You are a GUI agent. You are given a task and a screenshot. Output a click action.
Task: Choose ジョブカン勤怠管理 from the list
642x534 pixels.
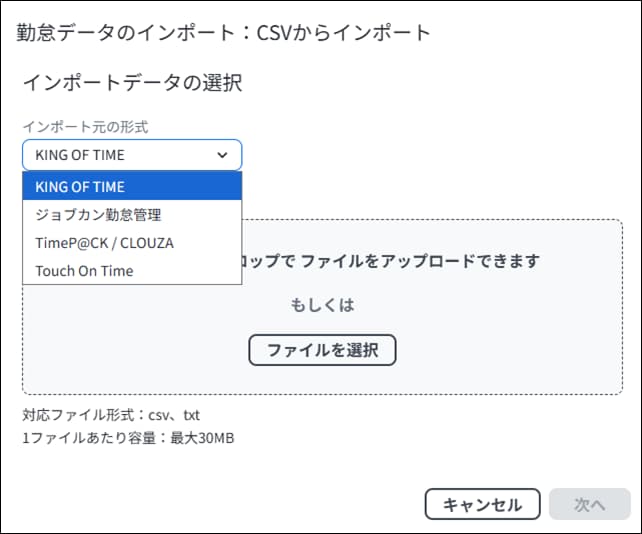[x=98, y=214]
